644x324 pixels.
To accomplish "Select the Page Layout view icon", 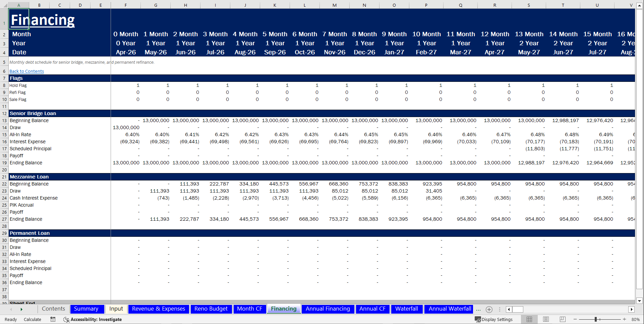I will tap(546, 319).
